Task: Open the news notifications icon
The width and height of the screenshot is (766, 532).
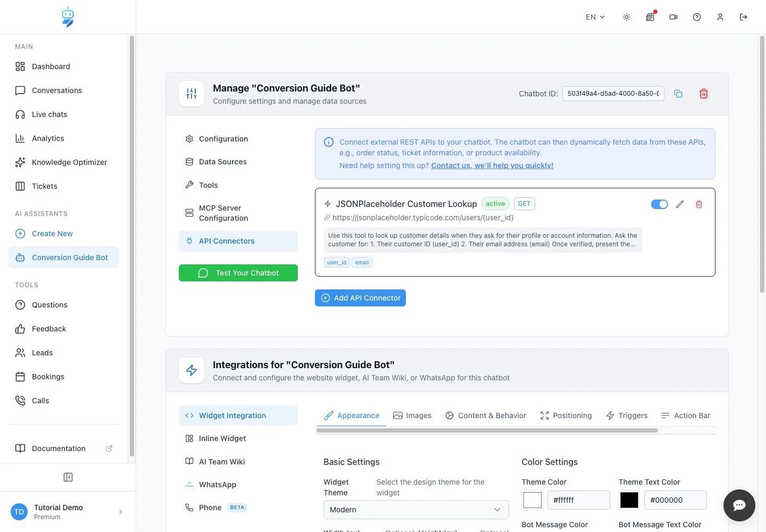Action: coord(650,17)
